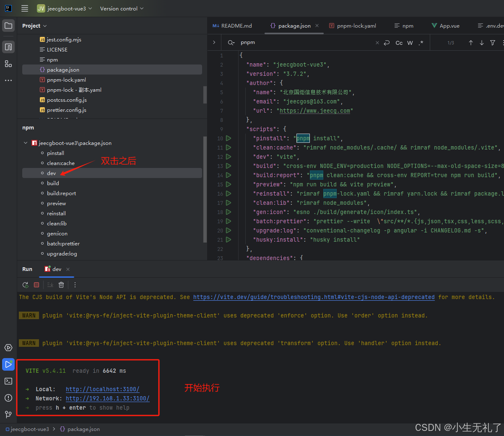The height and width of the screenshot is (436, 504).
Task: Switch to App.vue editor tab
Action: click(445, 26)
